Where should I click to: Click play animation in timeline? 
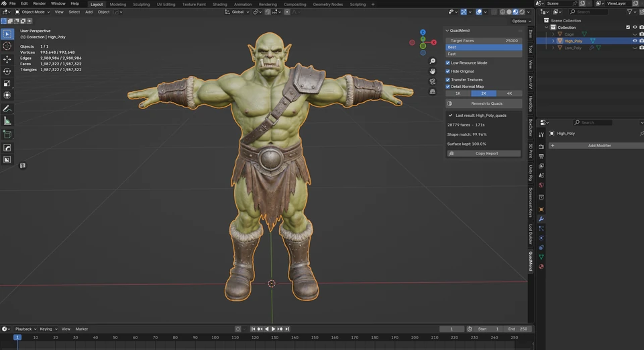(x=273, y=329)
